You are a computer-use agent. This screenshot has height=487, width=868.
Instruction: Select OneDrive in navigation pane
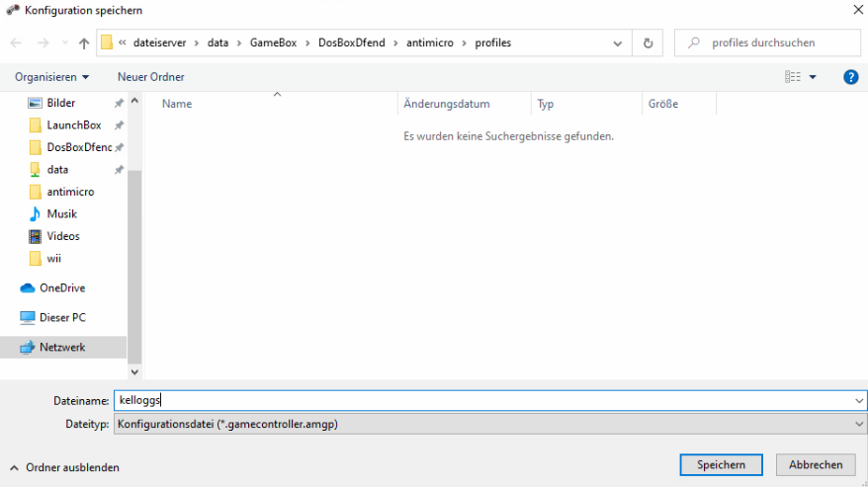pyautogui.click(x=61, y=288)
